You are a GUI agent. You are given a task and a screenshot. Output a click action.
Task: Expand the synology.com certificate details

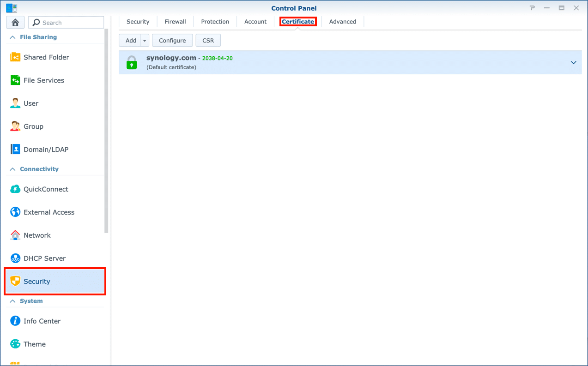point(573,63)
